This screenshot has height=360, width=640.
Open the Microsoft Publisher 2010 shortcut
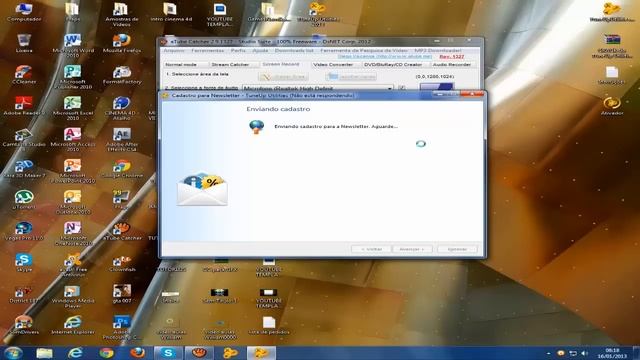click(x=73, y=76)
